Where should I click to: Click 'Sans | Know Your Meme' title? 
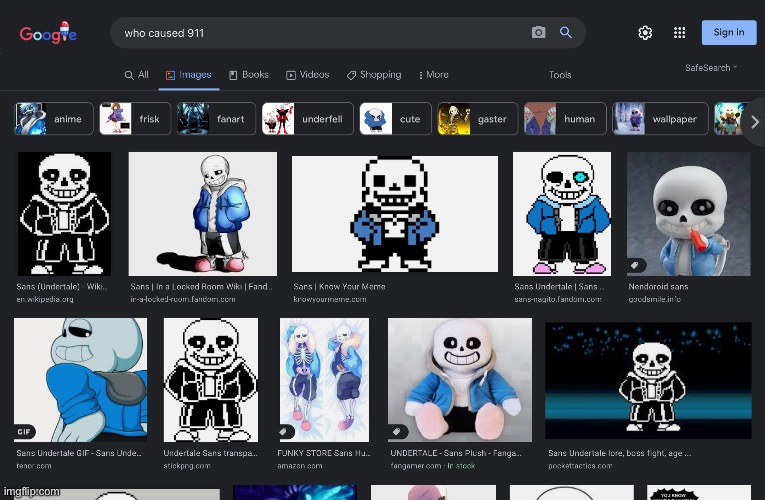coord(339,286)
